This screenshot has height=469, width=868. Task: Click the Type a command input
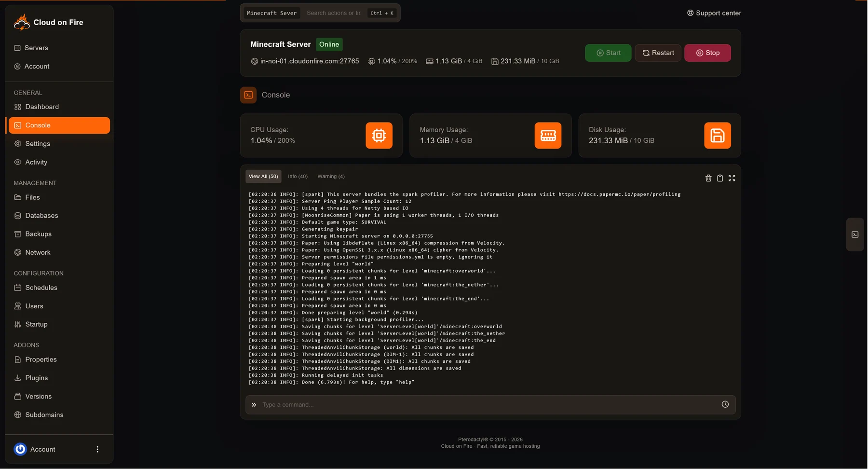[x=489, y=405]
